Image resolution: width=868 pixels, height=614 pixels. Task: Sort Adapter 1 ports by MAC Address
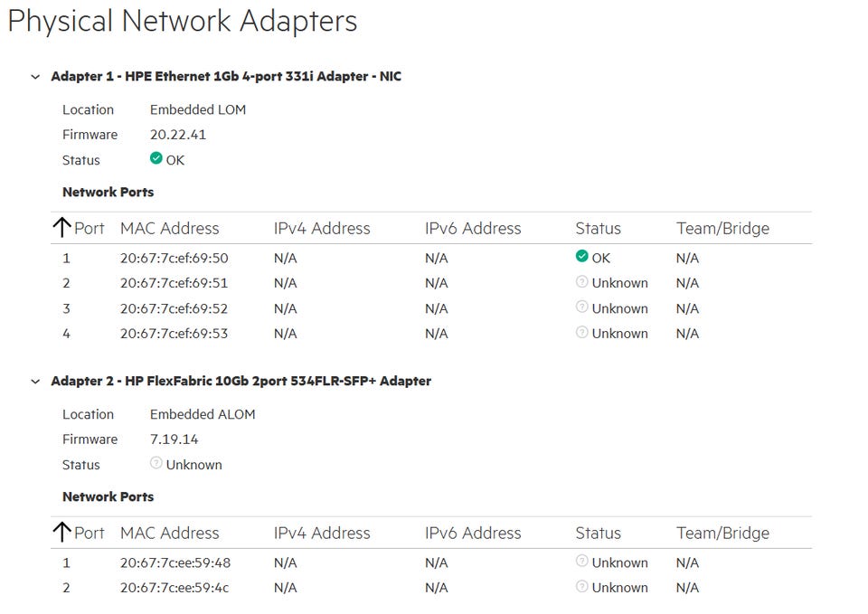pyautogui.click(x=169, y=228)
